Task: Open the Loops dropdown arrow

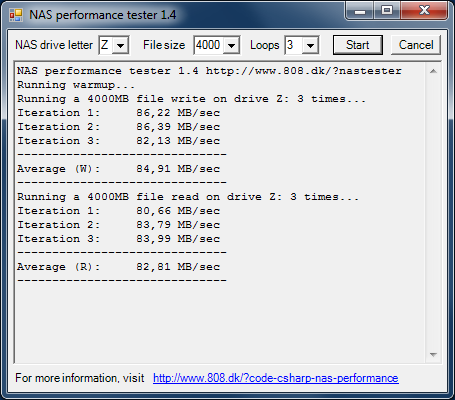Action: tap(310, 45)
